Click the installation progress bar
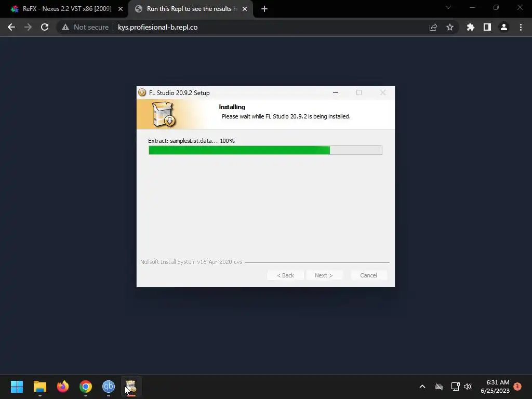Viewport: 532px width, 399px height. click(265, 150)
